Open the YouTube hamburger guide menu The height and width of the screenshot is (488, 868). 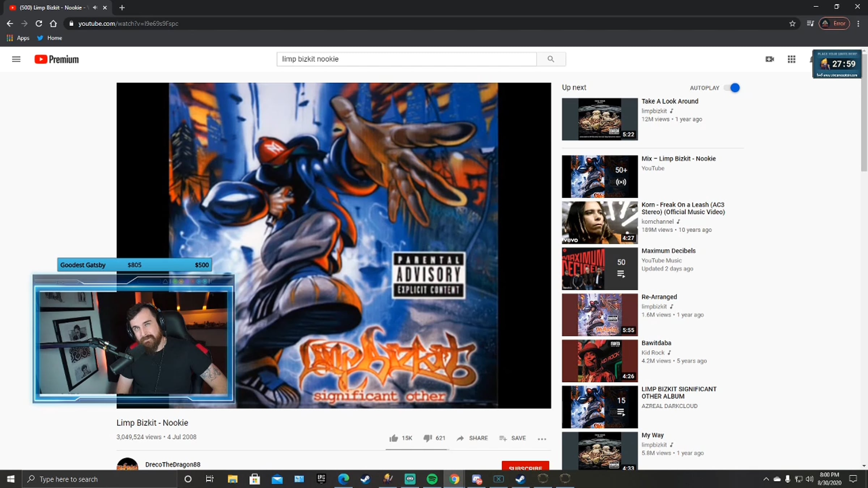16,59
